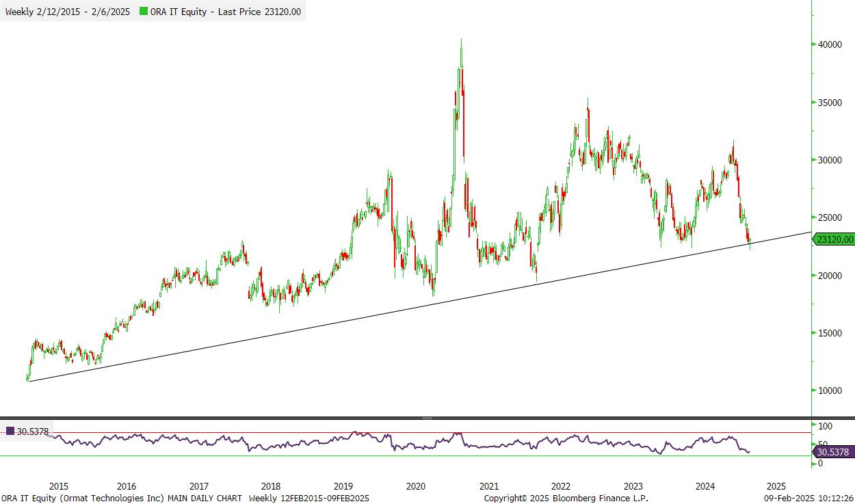
Task: Click the red RSI overbought line
Action: (x=406, y=432)
